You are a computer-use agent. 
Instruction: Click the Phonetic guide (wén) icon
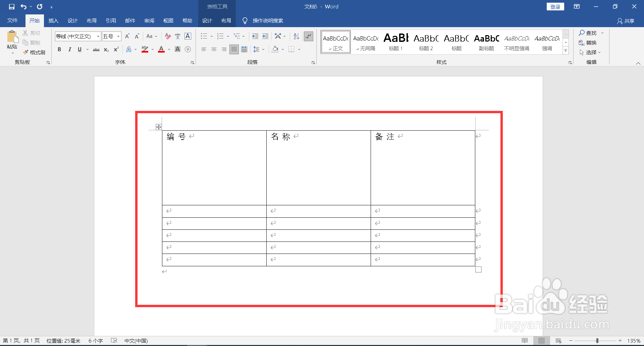tap(178, 36)
